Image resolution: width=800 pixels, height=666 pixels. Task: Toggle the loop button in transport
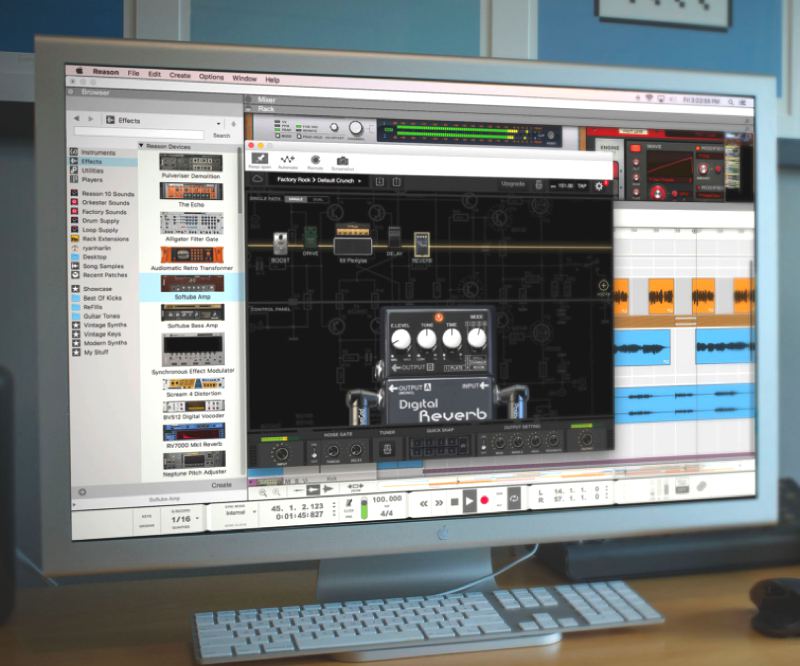(x=514, y=497)
